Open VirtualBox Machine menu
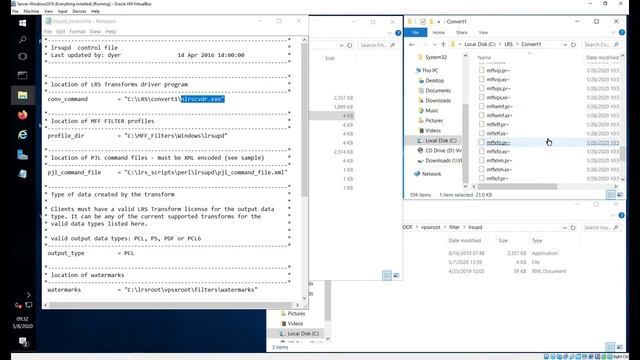Viewport: 640px width, 360px height. tap(31, 11)
